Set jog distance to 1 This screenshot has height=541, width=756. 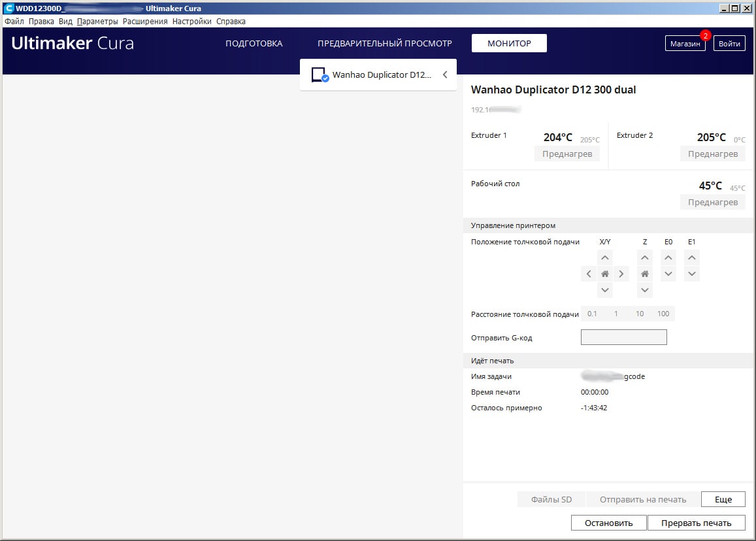tap(616, 314)
